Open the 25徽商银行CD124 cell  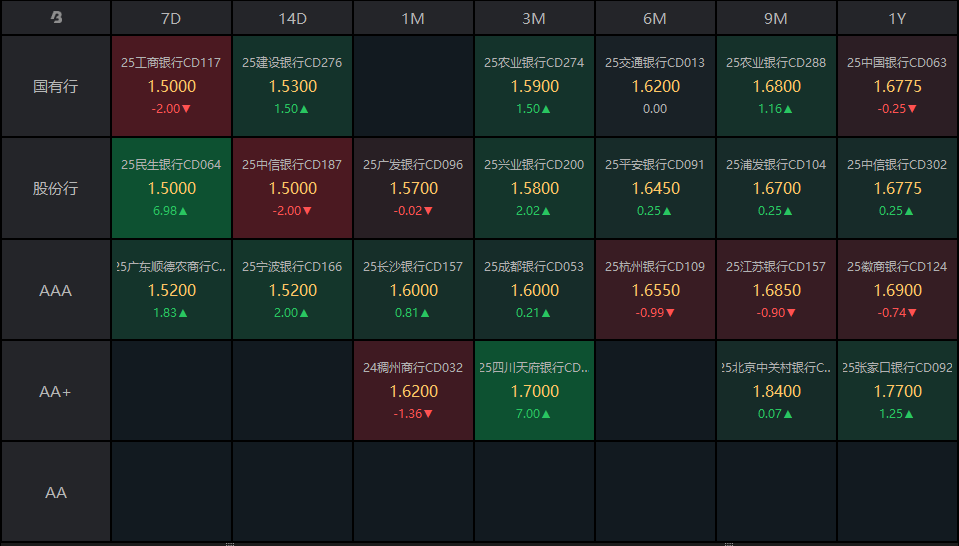pos(897,290)
